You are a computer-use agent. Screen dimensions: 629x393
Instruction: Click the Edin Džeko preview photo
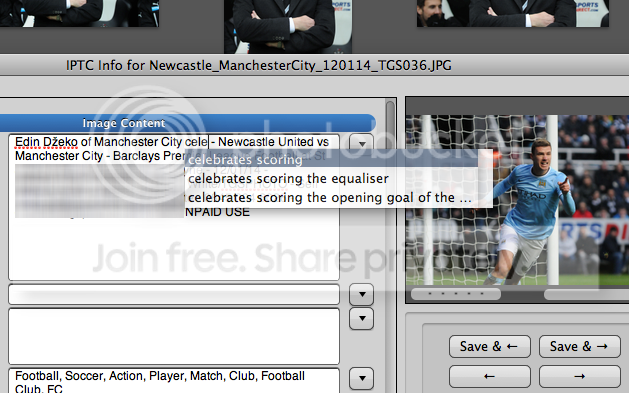point(517,200)
